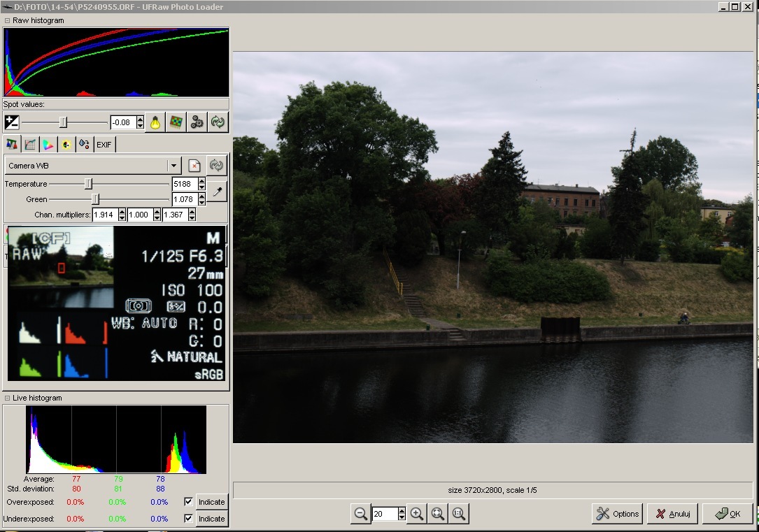Reset exposure with the green arrows icon

click(218, 122)
